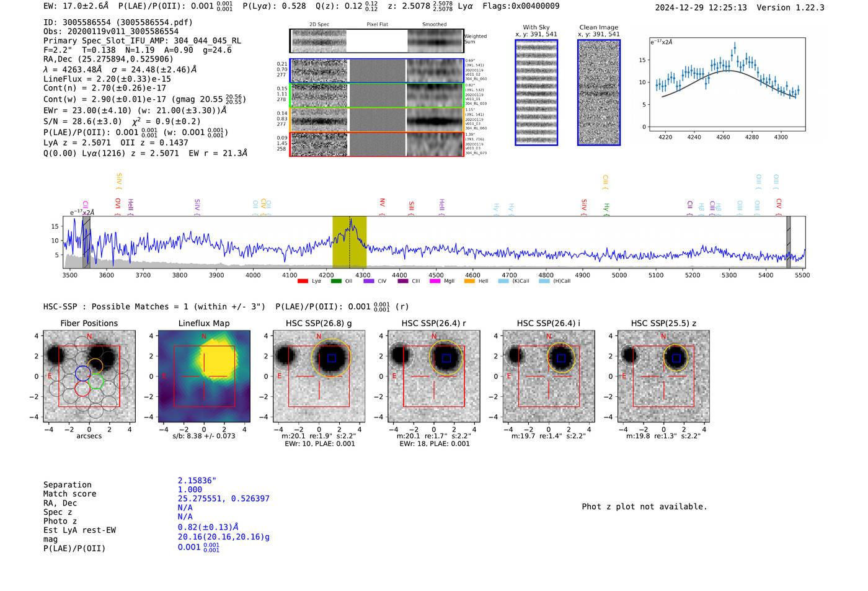Screen dimensions: 868x591
Task: Click the EW: 17.0±2.6Å header text
Action: 76,6
